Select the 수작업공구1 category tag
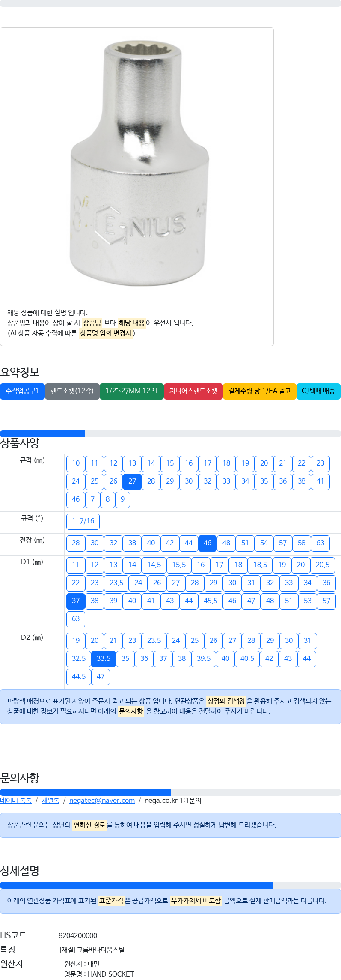Screen dimensions: 341x980 click(22, 391)
